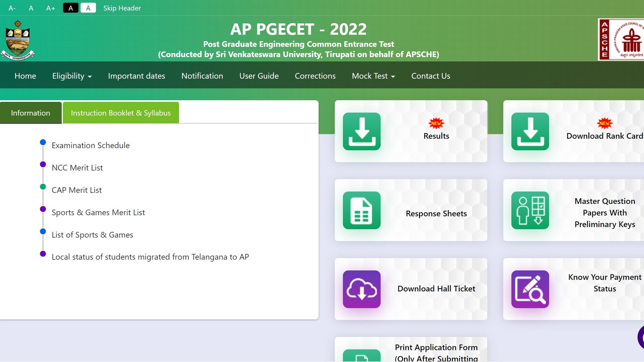The image size is (644, 362).
Task: Click the Conducted by Sri Venkateswara University text
Action: (x=298, y=54)
